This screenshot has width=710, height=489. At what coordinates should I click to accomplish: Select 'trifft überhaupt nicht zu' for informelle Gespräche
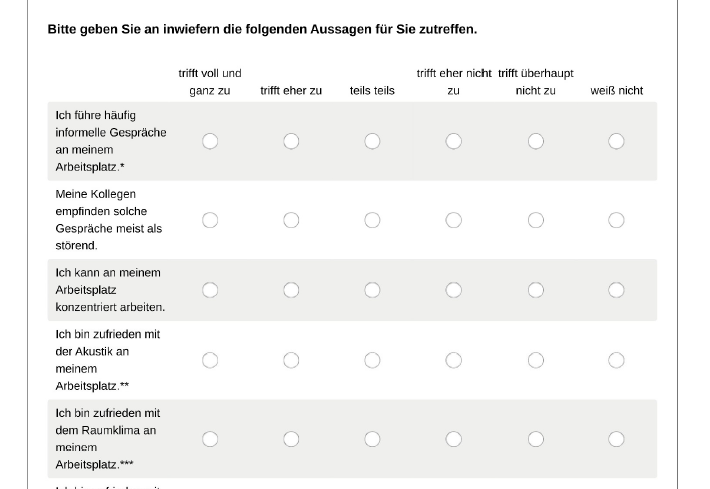coord(536,141)
